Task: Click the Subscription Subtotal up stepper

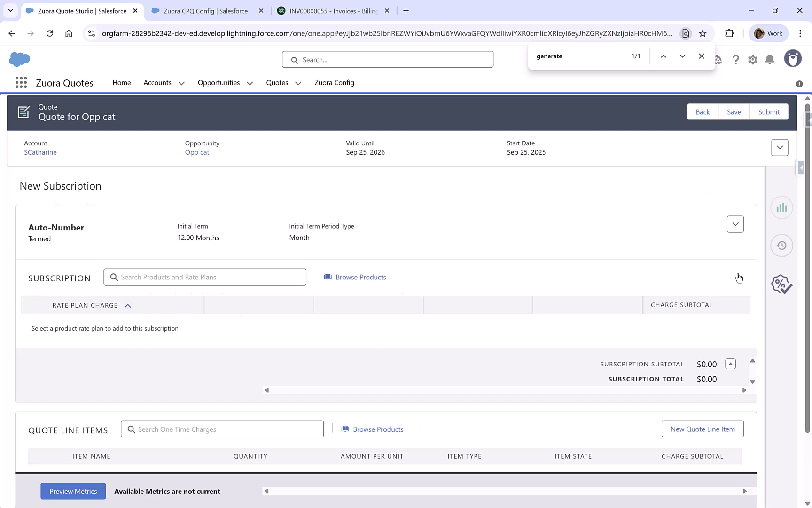Action: pos(730,364)
